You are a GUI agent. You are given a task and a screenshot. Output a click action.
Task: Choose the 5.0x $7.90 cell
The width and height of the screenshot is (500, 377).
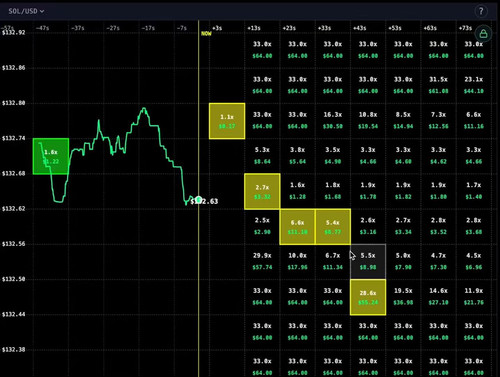click(x=403, y=261)
